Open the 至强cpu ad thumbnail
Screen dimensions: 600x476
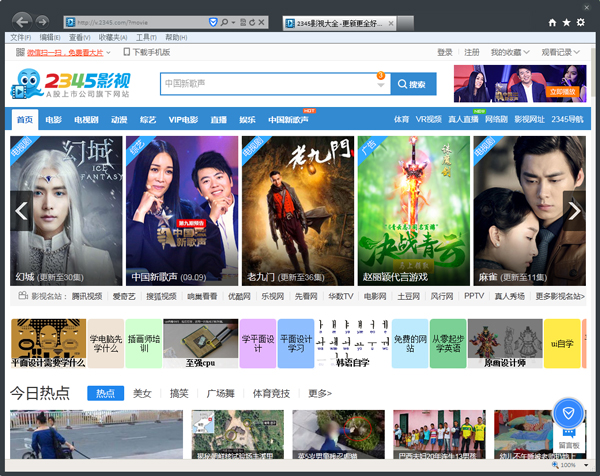coord(201,343)
